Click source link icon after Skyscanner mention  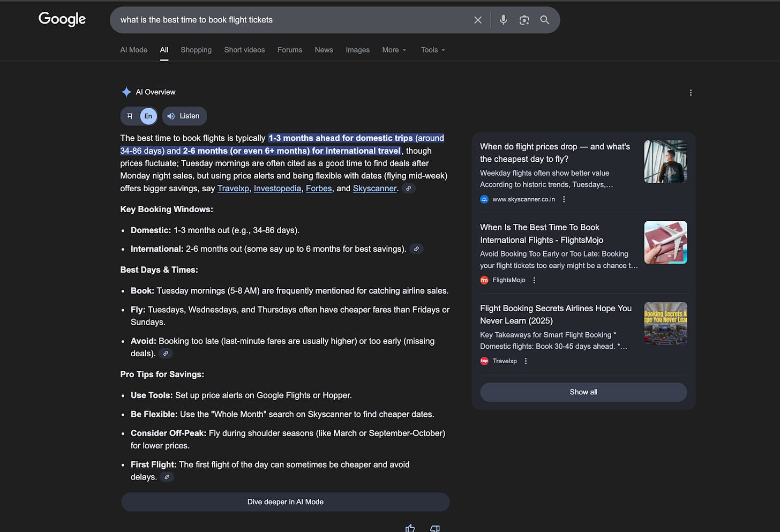pyautogui.click(x=409, y=189)
